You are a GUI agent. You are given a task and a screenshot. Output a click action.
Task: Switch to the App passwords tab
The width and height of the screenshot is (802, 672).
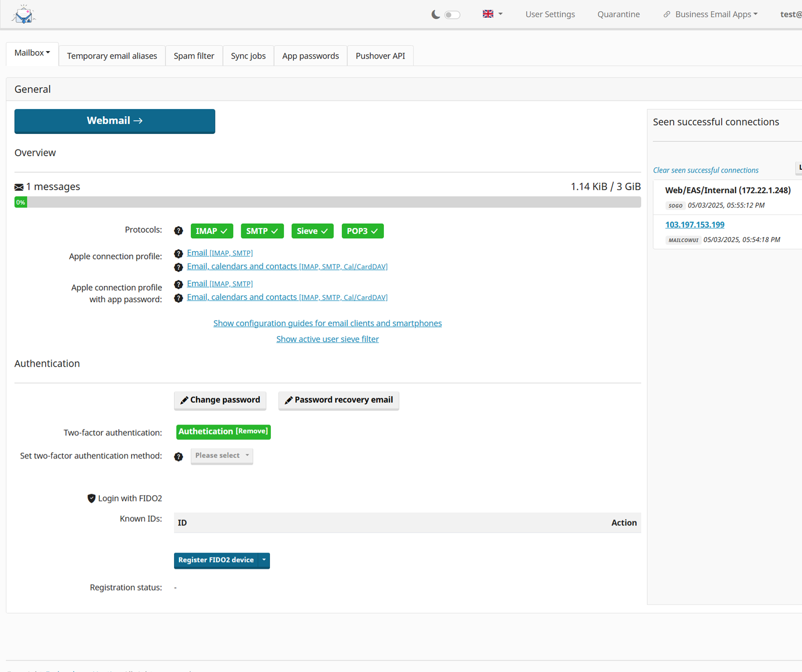[x=311, y=56]
